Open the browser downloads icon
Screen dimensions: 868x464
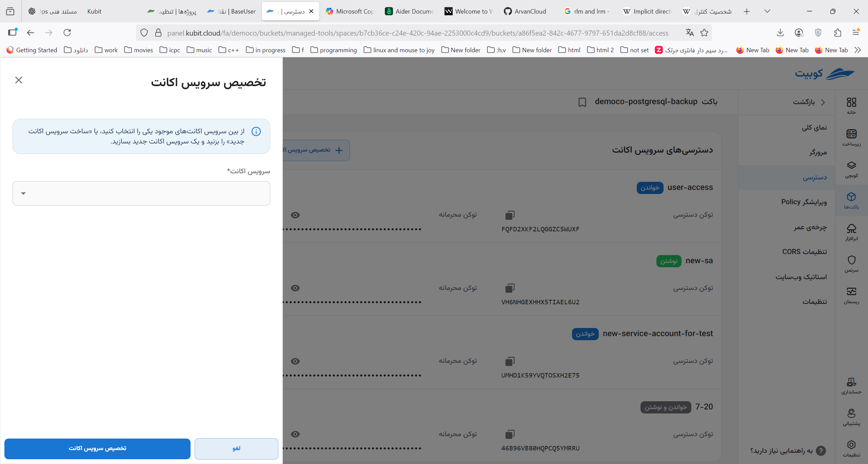click(x=780, y=33)
